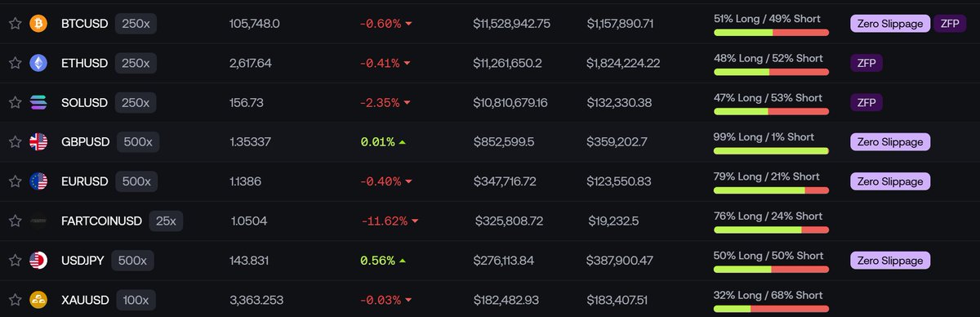Screen dimensions: 980x317
Task: Click the 250x leverage tag on BTCUSD
Action: coord(136,24)
